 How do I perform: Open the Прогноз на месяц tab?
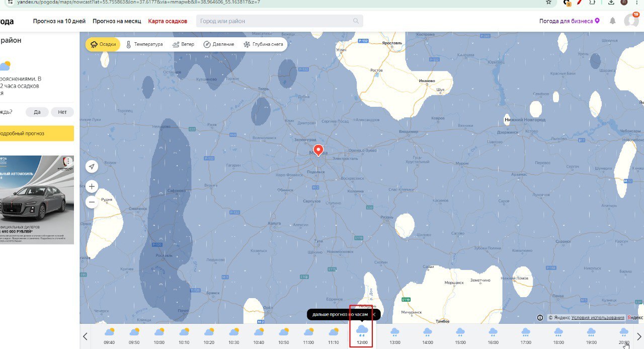click(117, 21)
